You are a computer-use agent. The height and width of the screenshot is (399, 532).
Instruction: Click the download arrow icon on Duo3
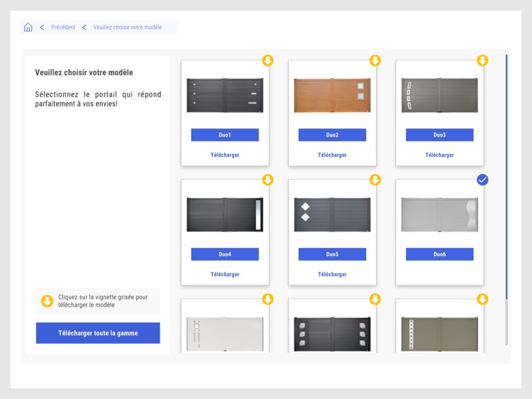pos(482,60)
